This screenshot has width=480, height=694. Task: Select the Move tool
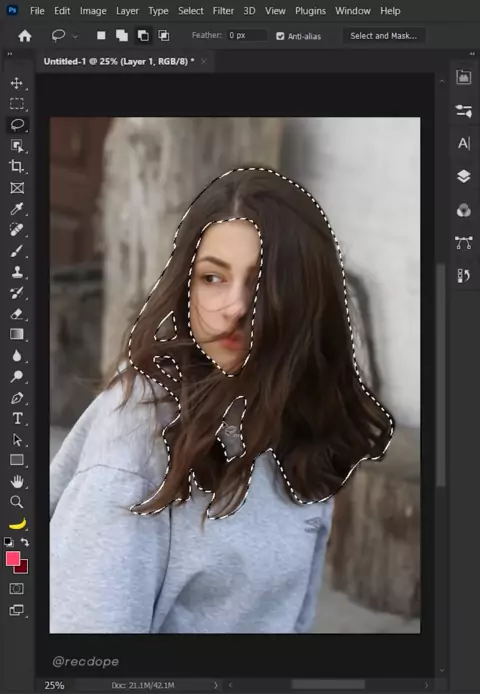pyautogui.click(x=17, y=83)
